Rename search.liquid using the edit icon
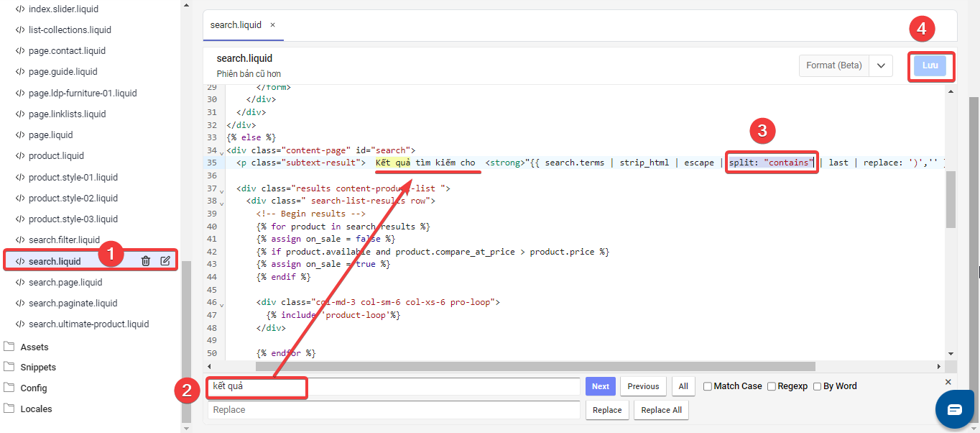Viewport: 980px width, 433px height. click(165, 261)
